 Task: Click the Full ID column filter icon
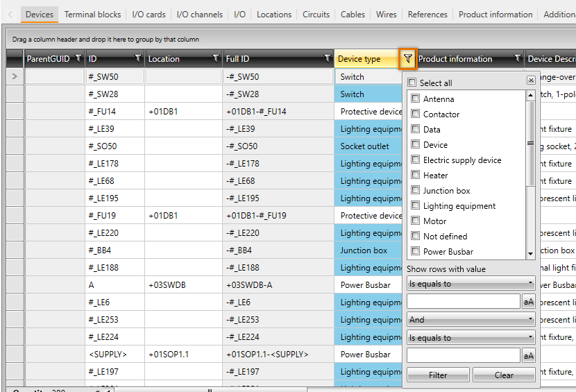[327, 59]
